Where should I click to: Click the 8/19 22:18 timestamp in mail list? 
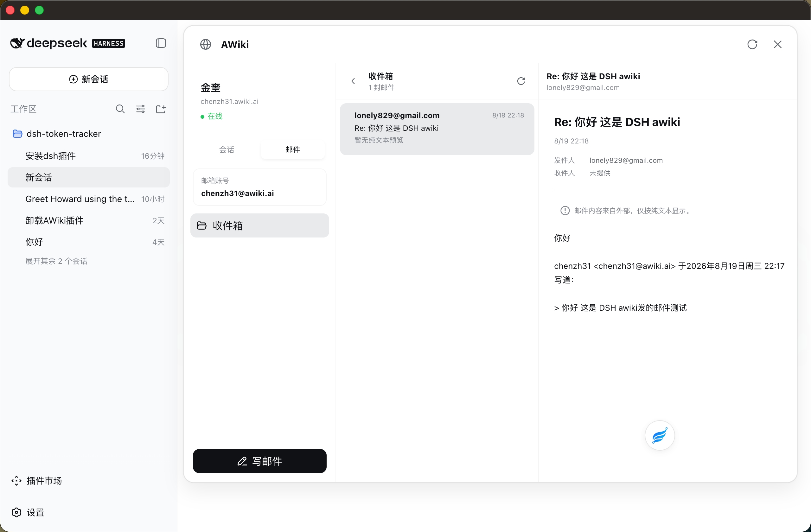click(x=508, y=115)
